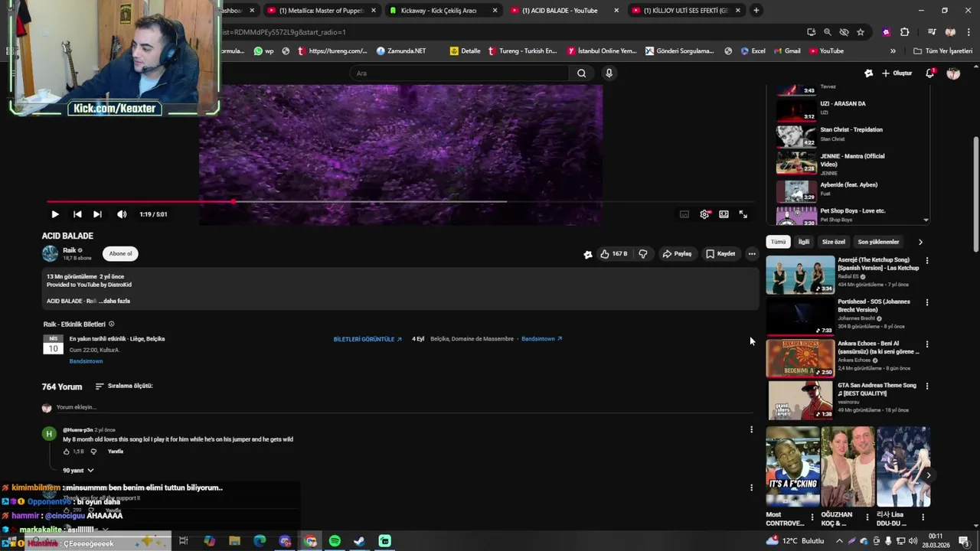Image resolution: width=980 pixels, height=551 pixels.
Task: Close the ACID BALADE browser tab
Action: coord(616,11)
